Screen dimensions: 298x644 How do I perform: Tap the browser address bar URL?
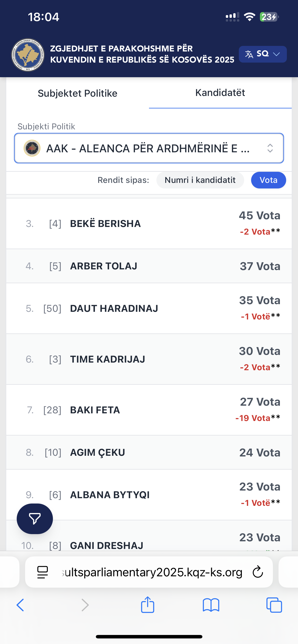point(152,572)
